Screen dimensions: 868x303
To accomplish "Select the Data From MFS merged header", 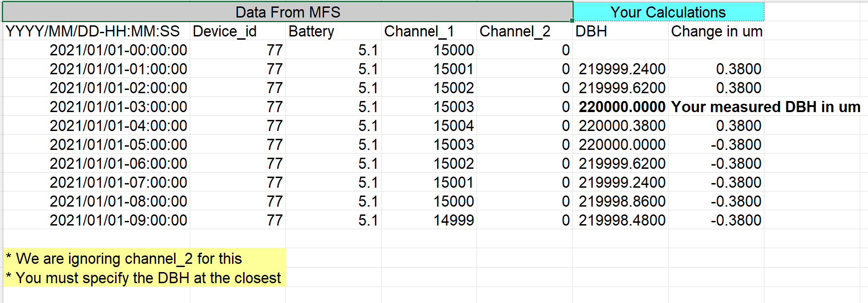I will (288, 12).
